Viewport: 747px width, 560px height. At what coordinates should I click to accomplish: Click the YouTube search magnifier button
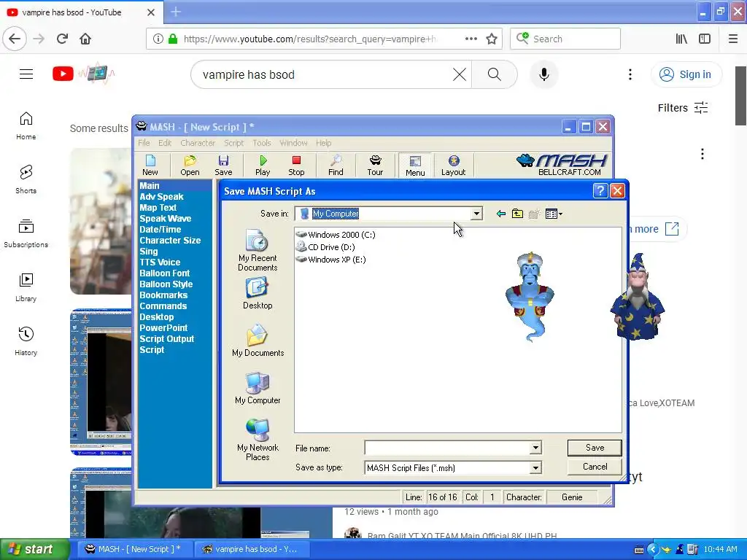494,74
